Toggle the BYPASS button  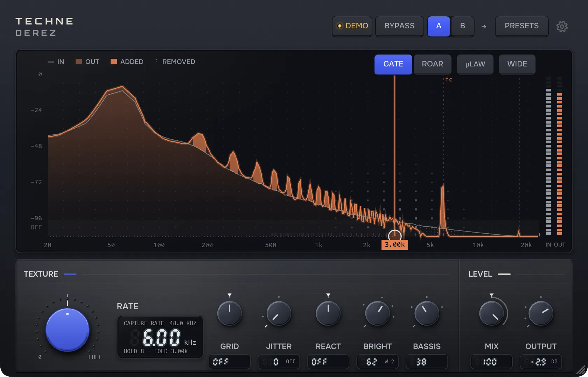(x=399, y=26)
